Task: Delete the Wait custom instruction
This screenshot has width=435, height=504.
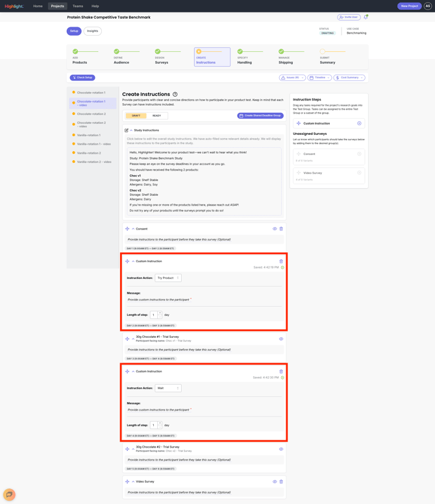Action: tap(281, 372)
